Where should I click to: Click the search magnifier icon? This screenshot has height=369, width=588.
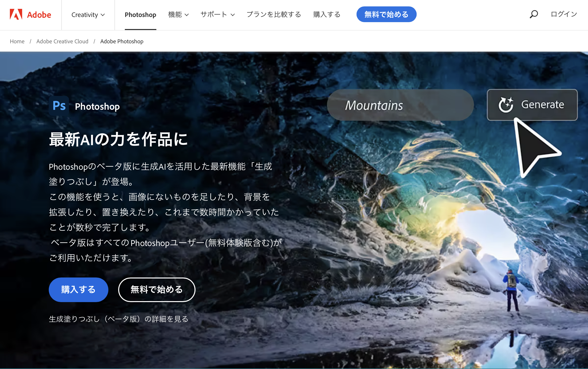[x=534, y=14]
